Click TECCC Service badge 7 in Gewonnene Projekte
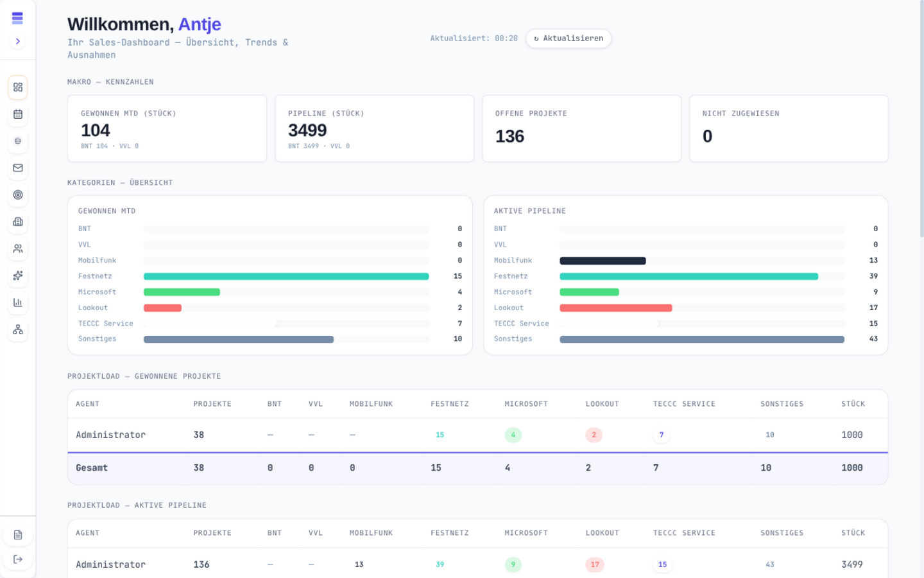 (662, 435)
